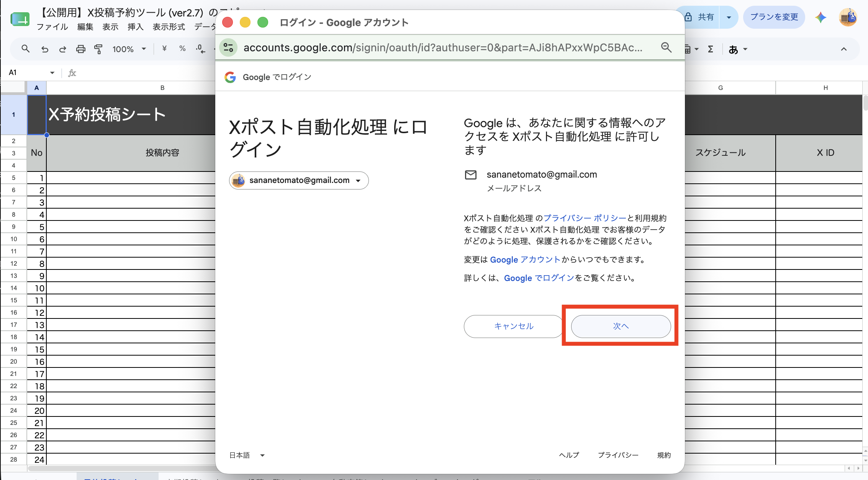Open the account chooser sananetomato@gmail.com dropdown
The height and width of the screenshot is (480, 868).
pyautogui.click(x=299, y=180)
